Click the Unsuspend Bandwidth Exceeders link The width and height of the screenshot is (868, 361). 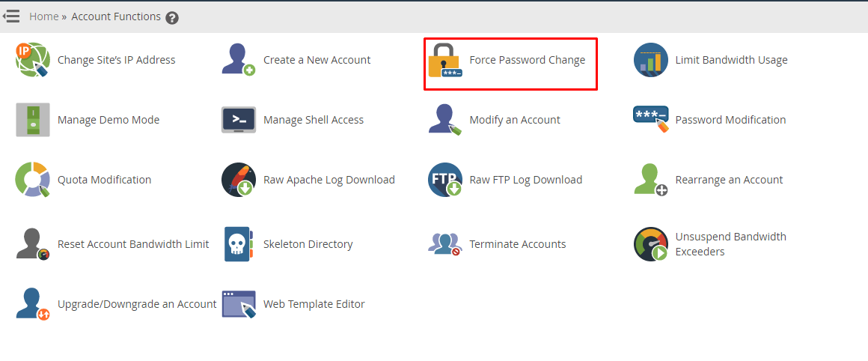[731, 244]
